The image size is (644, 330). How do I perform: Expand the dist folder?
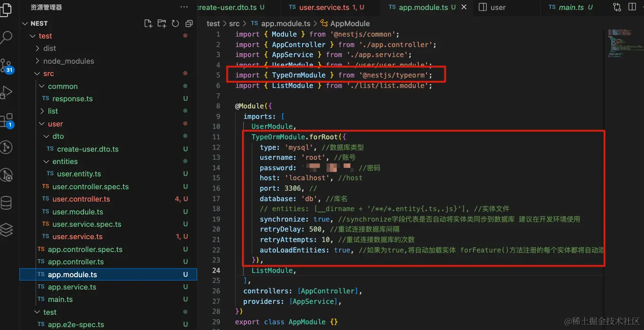pos(38,49)
